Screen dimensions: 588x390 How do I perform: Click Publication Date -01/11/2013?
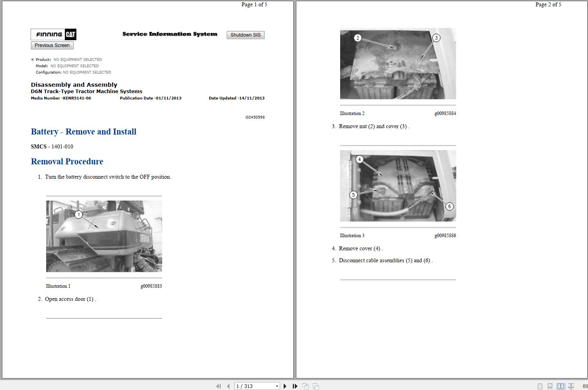tap(150, 98)
